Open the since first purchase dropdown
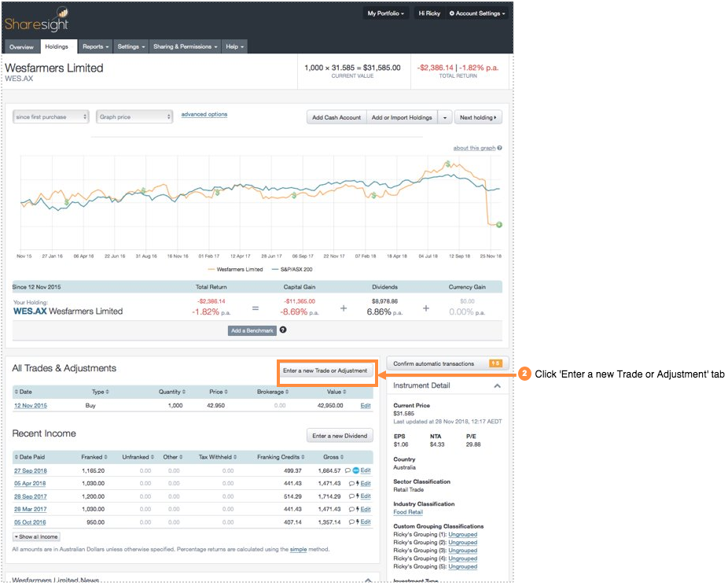This screenshot has width=728, height=586. point(50,117)
